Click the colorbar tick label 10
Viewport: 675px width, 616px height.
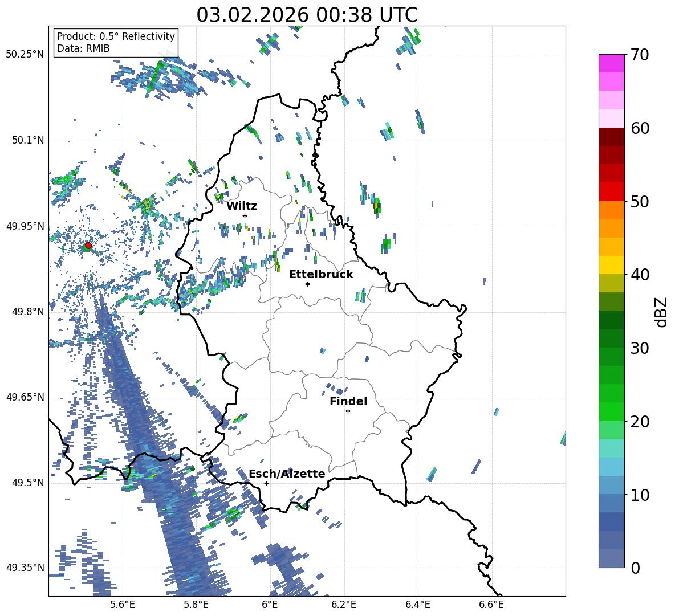(639, 495)
